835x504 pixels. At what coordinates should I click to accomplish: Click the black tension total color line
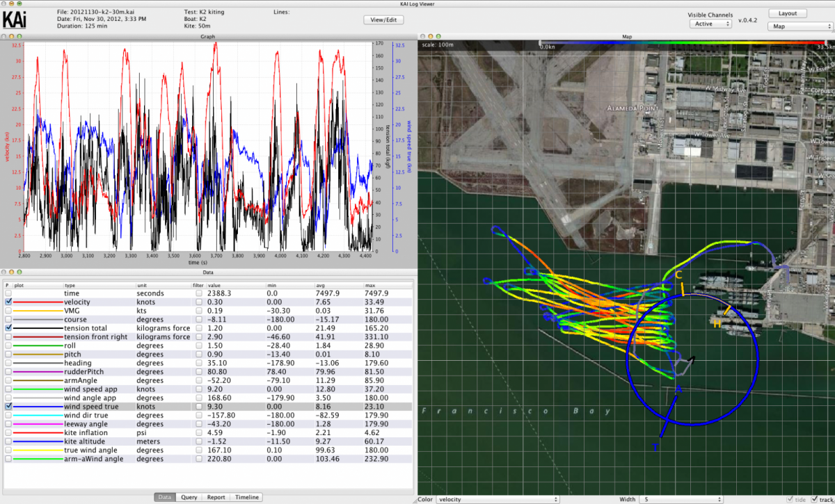click(38, 328)
